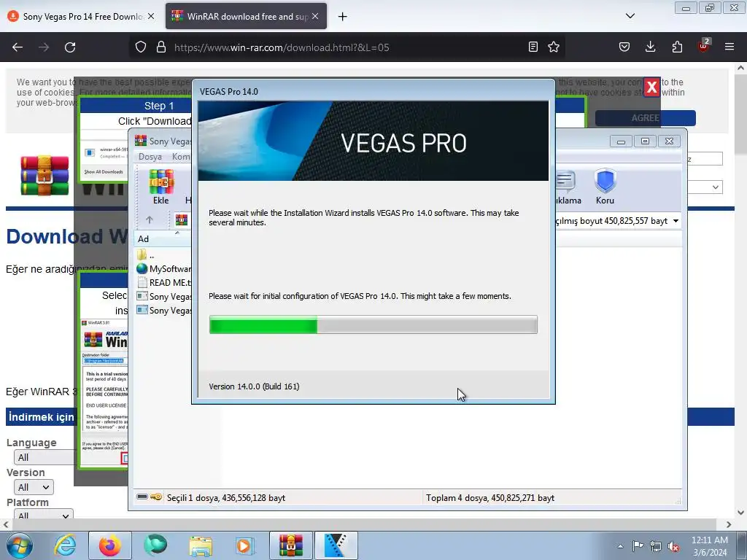Open the Windows Start menu
Viewport: 747px width, 560px height.
click(20, 545)
